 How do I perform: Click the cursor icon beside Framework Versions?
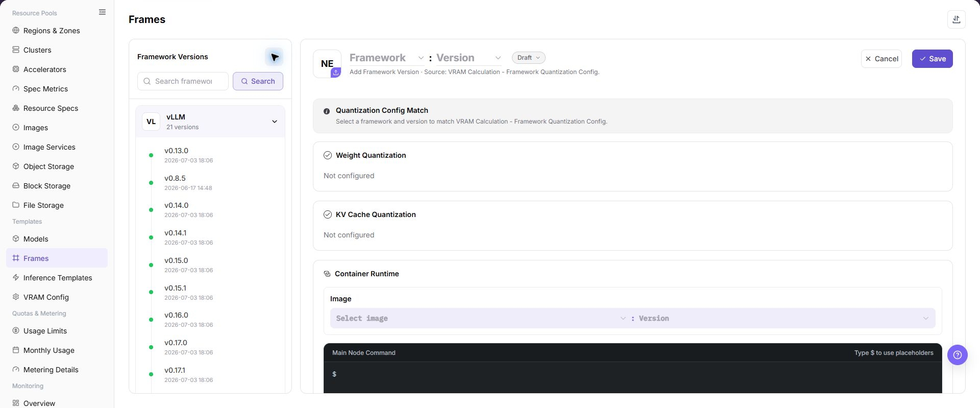(274, 57)
